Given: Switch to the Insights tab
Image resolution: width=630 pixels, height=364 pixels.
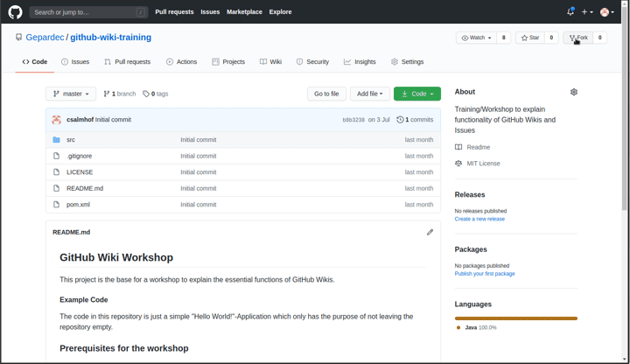Looking at the screenshot, I should coord(360,62).
